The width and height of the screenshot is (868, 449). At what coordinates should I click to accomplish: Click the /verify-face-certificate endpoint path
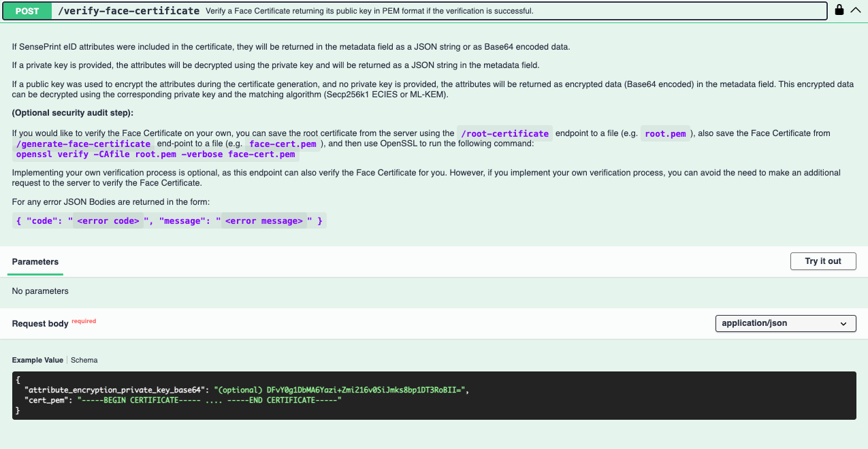tap(129, 11)
